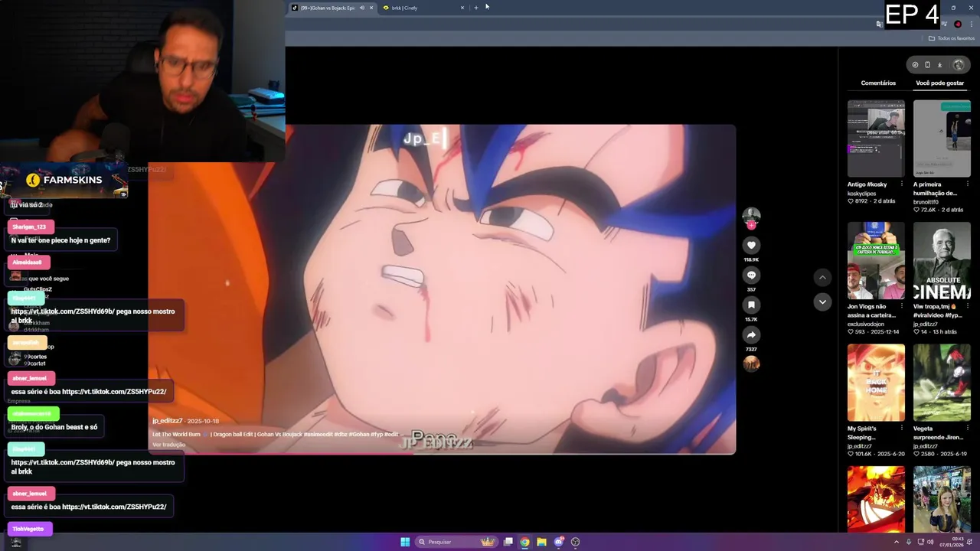Screen dimensions: 980x551
Task: Open the Todos os favoritos folder
Action: (x=952, y=38)
